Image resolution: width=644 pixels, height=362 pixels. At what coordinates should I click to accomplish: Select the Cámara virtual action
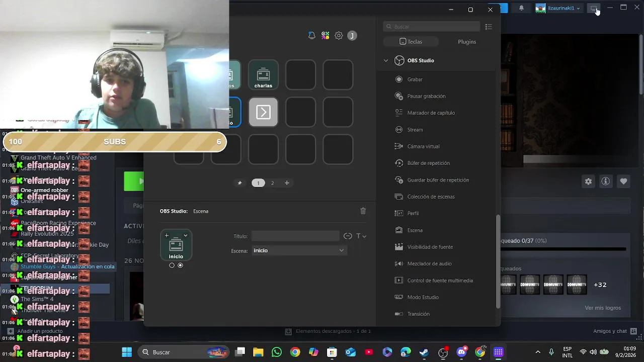coord(423,146)
